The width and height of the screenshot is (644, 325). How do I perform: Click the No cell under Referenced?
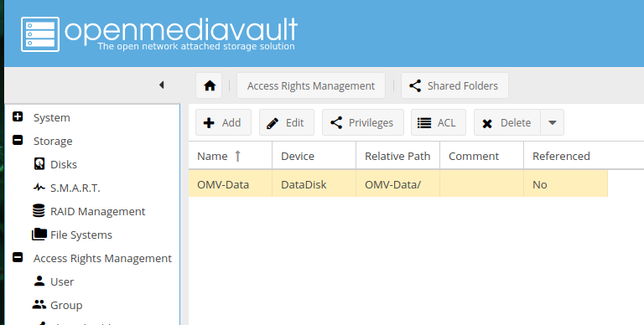pos(565,184)
